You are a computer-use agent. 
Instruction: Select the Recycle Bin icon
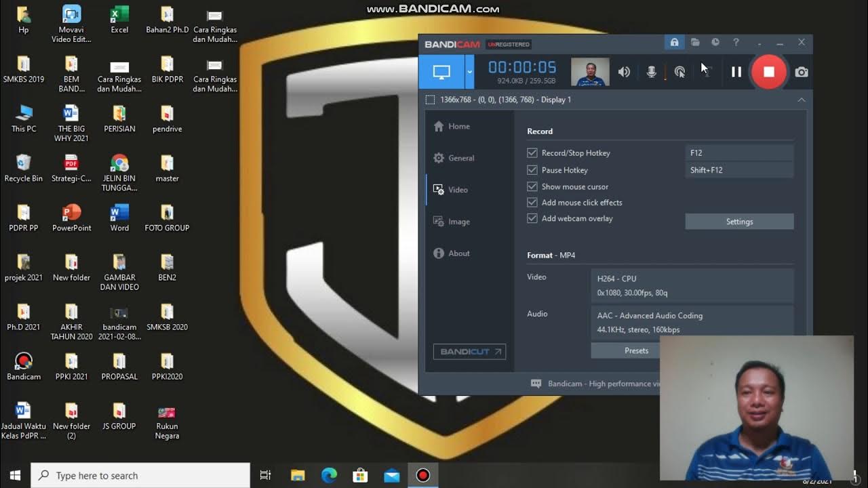(x=23, y=168)
